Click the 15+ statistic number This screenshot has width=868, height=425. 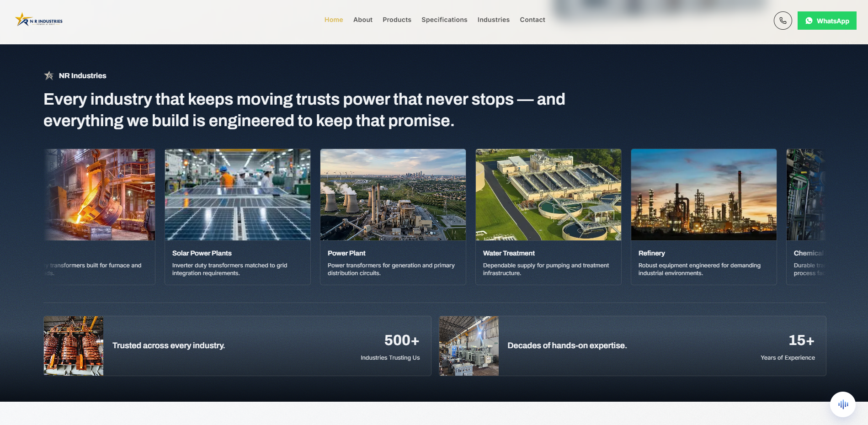pos(801,340)
